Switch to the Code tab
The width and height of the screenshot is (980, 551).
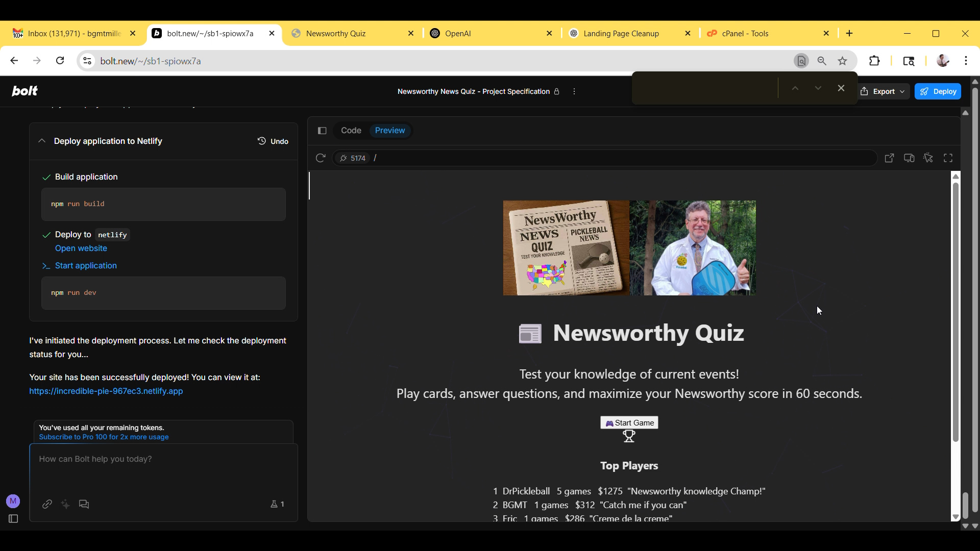tap(351, 131)
